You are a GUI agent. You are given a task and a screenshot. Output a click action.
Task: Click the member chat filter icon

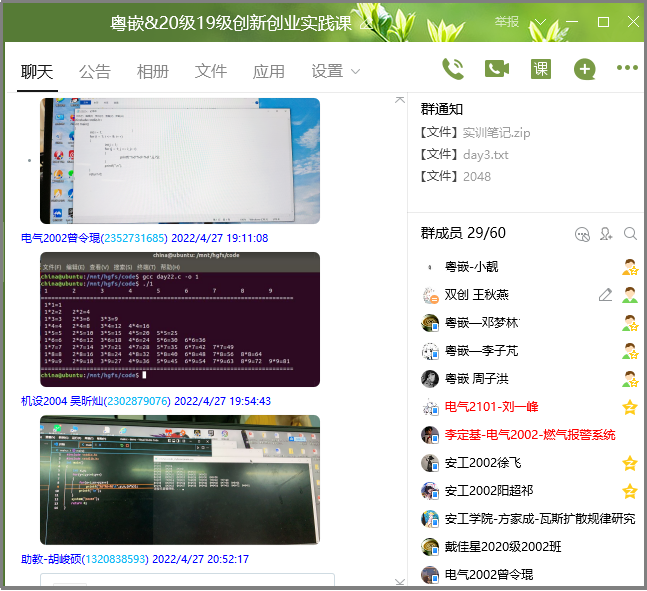click(x=582, y=234)
